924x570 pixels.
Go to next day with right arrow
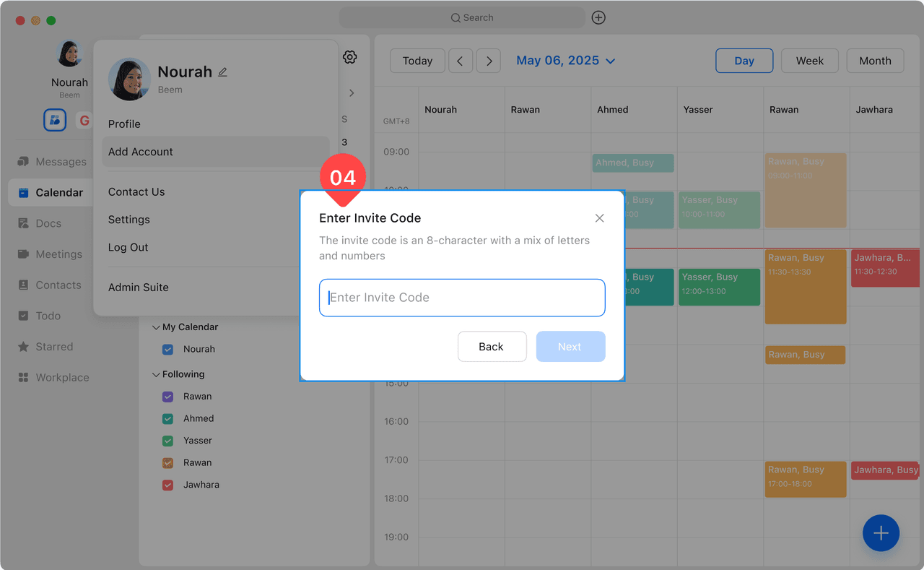[489, 61]
